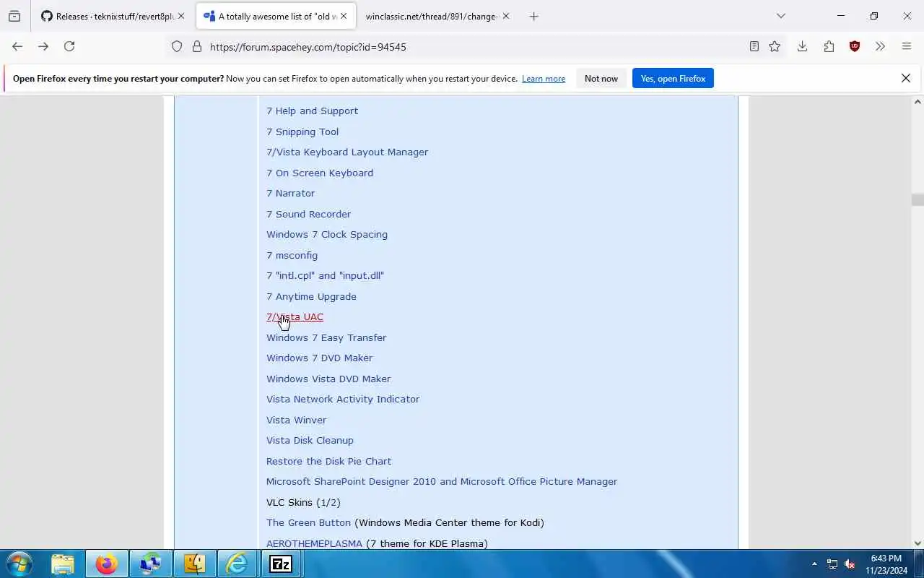Bookmark this page with the star
This screenshot has height=578, width=924.
[x=775, y=46]
